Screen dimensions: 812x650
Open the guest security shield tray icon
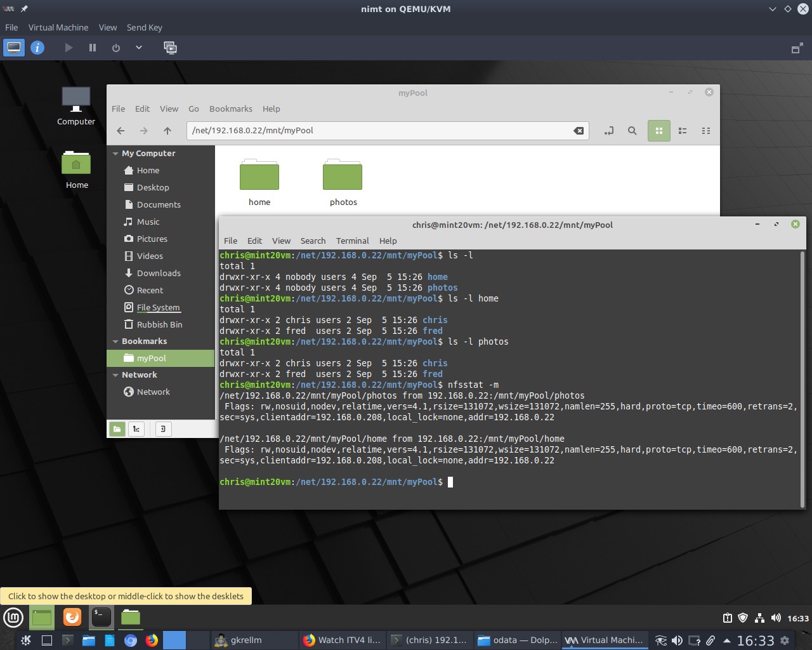(743, 618)
